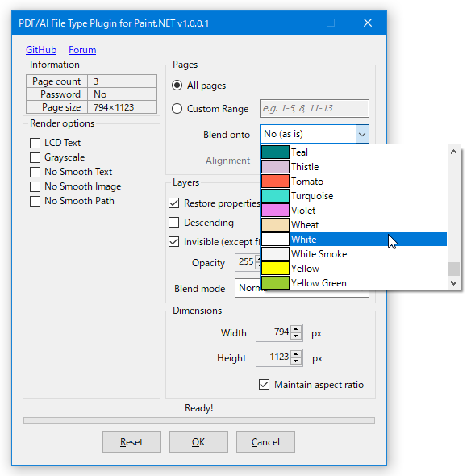Click the custom page range input field
Viewport: 471px width, 476px height.
click(x=315, y=108)
